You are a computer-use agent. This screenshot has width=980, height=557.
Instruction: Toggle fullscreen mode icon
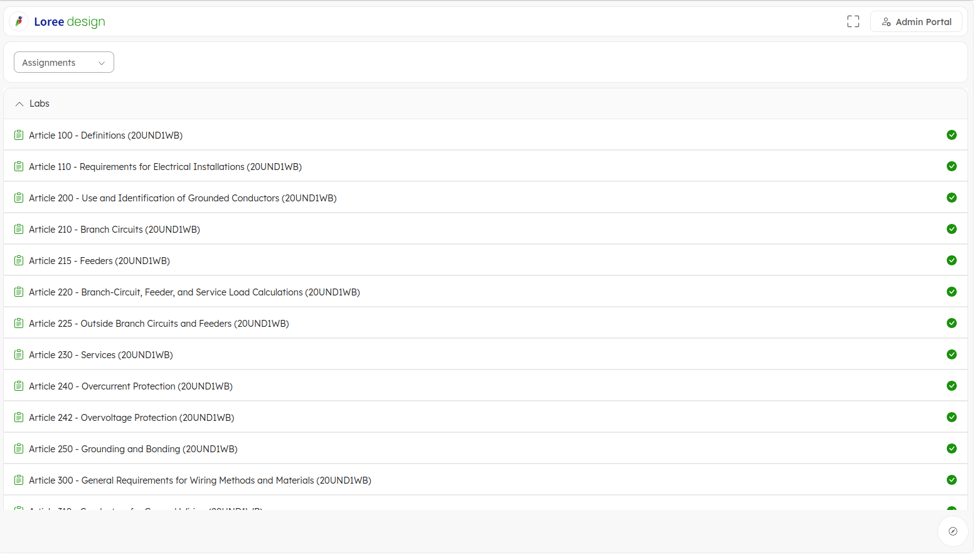(853, 21)
